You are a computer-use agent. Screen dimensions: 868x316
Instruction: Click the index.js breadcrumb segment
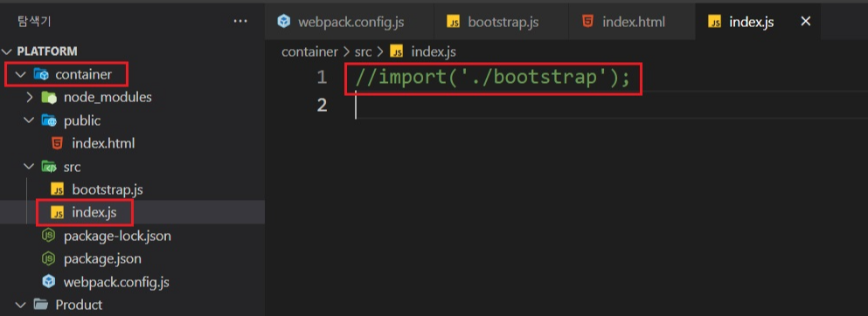(x=434, y=52)
